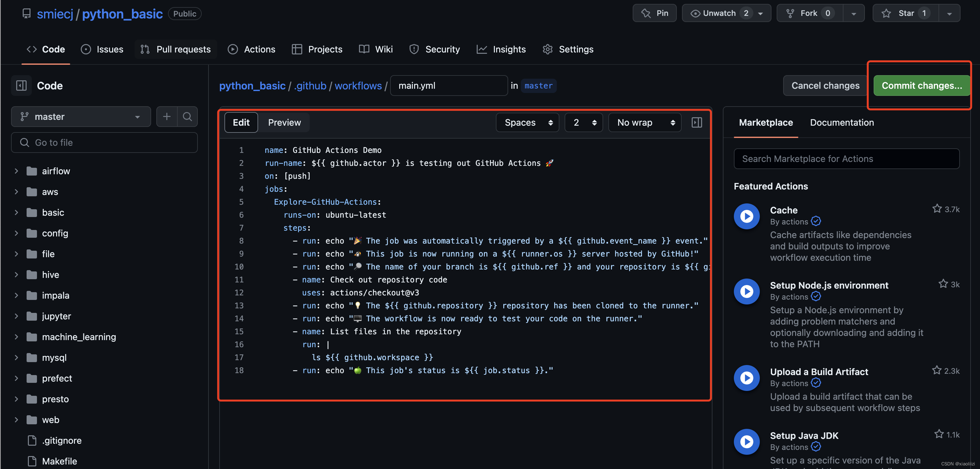Click the Star repository icon
980x469 pixels.
click(x=886, y=13)
